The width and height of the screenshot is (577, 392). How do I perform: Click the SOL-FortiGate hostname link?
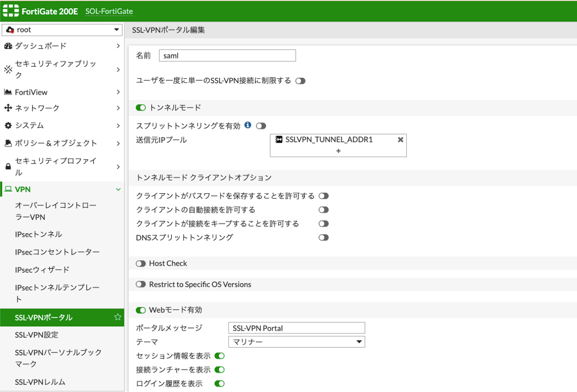tap(109, 11)
